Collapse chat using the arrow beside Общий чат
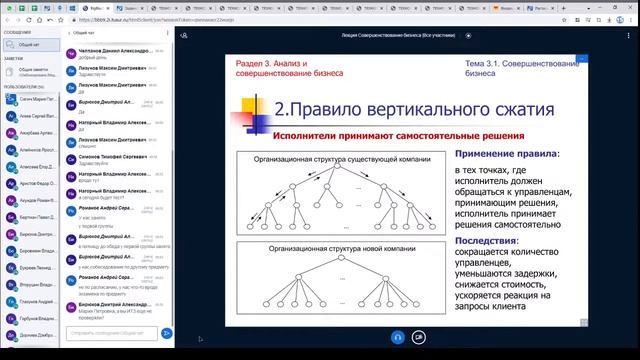The image size is (640, 360). [x=69, y=33]
